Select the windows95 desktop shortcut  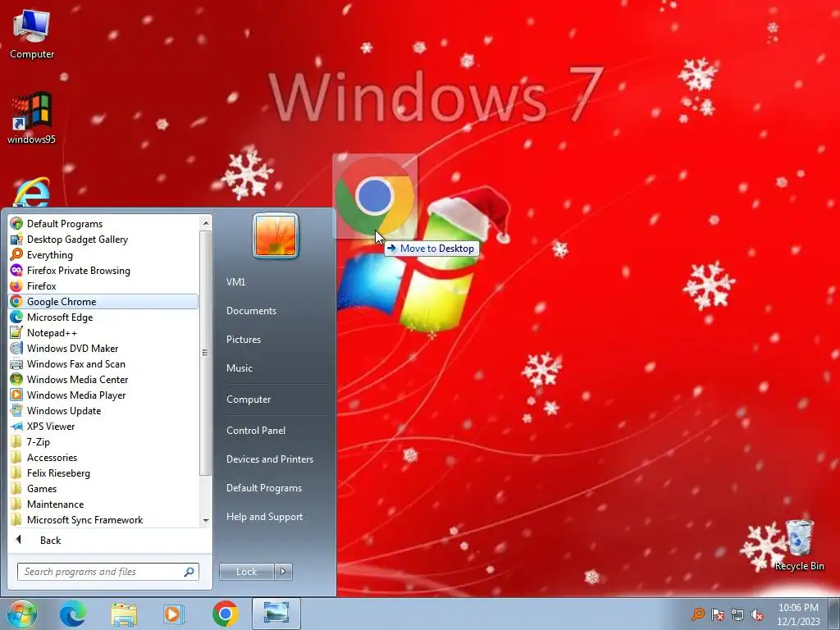[32, 118]
